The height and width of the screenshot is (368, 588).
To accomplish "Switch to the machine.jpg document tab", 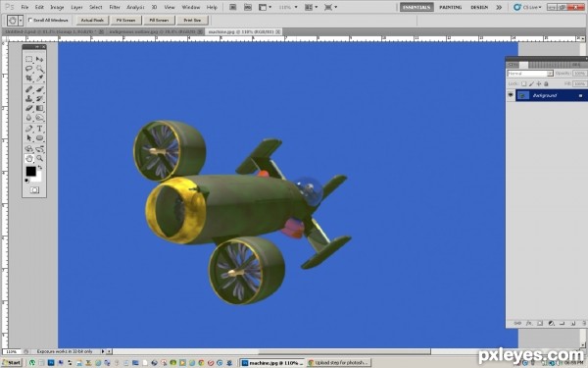I will [241, 32].
